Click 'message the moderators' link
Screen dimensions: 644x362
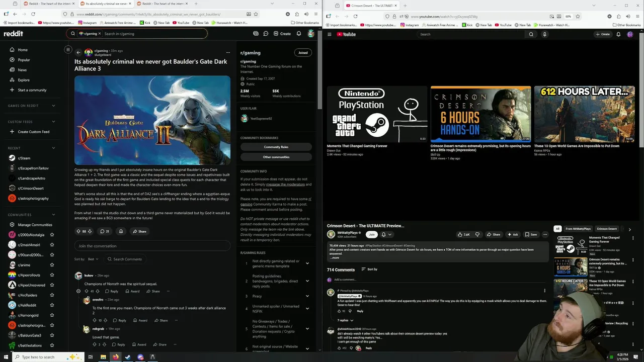tap(285, 185)
